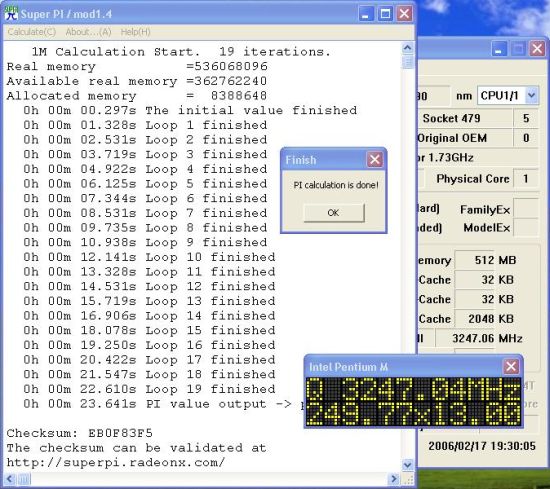The image size is (550, 489).
Task: Close the Super PI window
Action: pos(404,14)
